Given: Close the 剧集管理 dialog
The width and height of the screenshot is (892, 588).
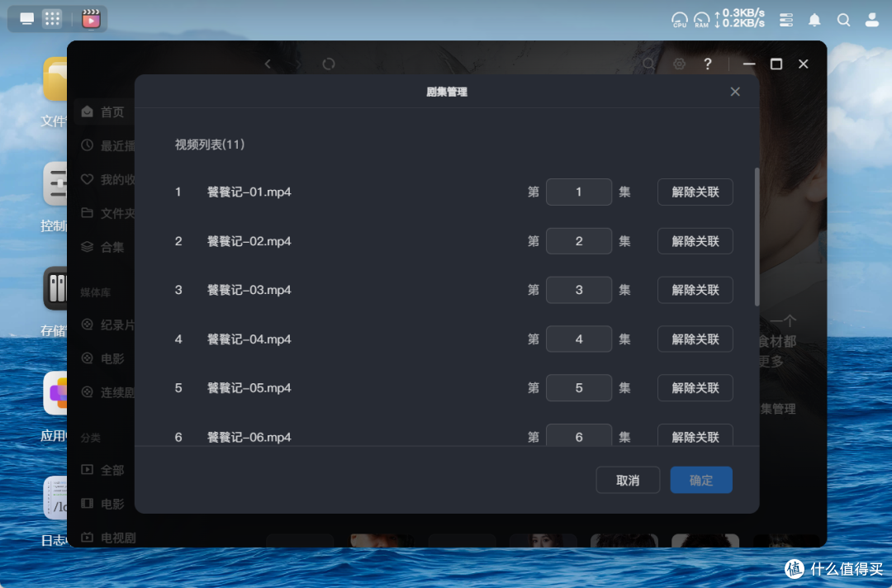Looking at the screenshot, I should (x=735, y=92).
